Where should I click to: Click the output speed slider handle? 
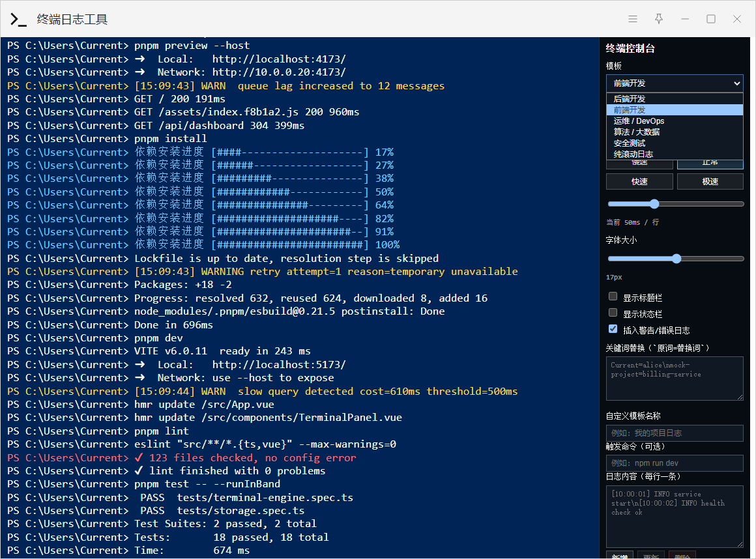tap(654, 204)
